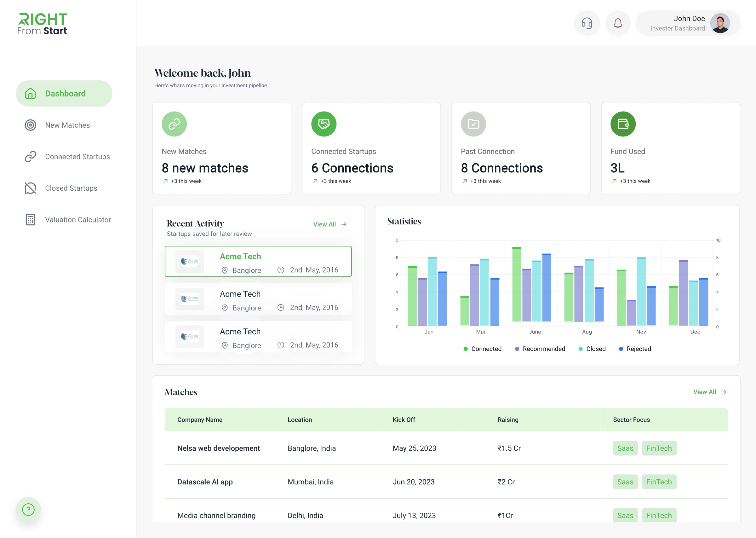Click the Company Name column header

coord(200,420)
